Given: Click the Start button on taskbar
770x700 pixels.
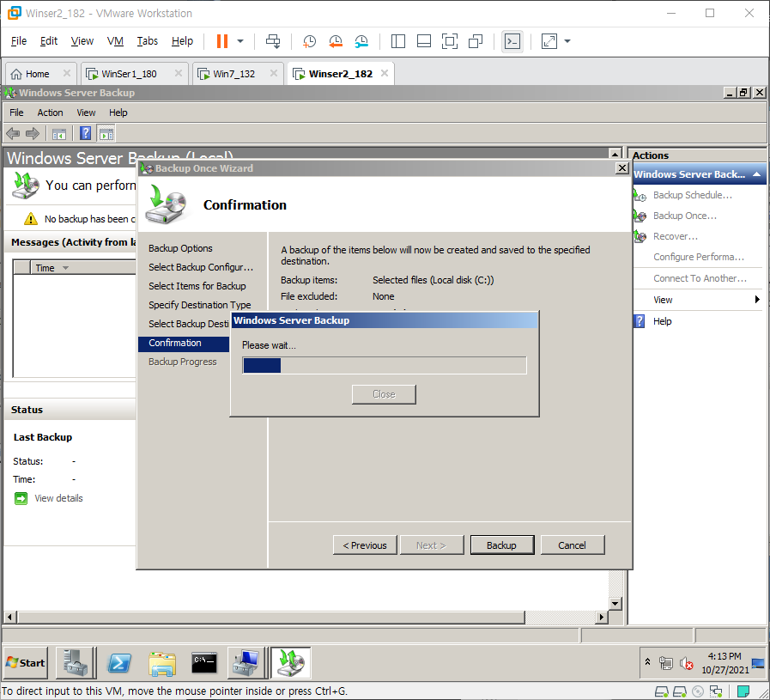Looking at the screenshot, I should [26, 663].
